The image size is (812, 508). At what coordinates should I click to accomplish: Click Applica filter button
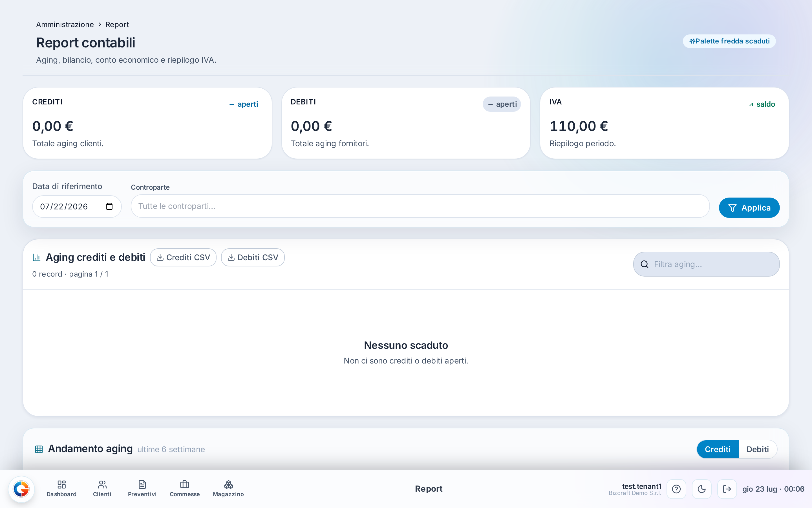(749, 208)
